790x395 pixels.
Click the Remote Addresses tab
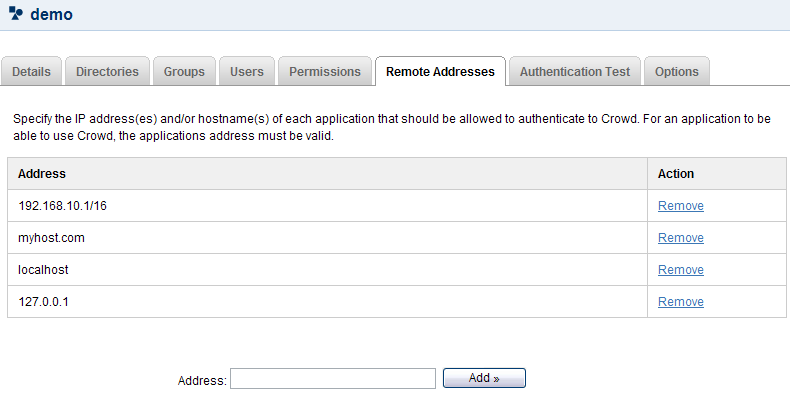[x=440, y=72]
